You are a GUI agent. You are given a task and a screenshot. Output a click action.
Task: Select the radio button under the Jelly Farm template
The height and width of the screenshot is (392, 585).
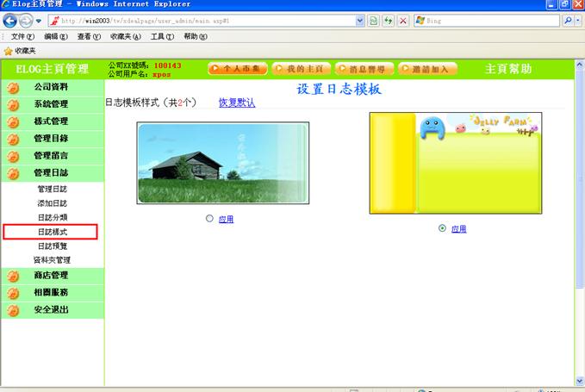[442, 228]
